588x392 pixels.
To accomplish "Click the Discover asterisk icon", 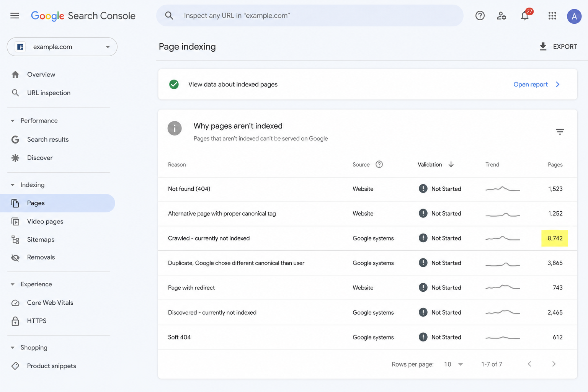I will point(15,158).
